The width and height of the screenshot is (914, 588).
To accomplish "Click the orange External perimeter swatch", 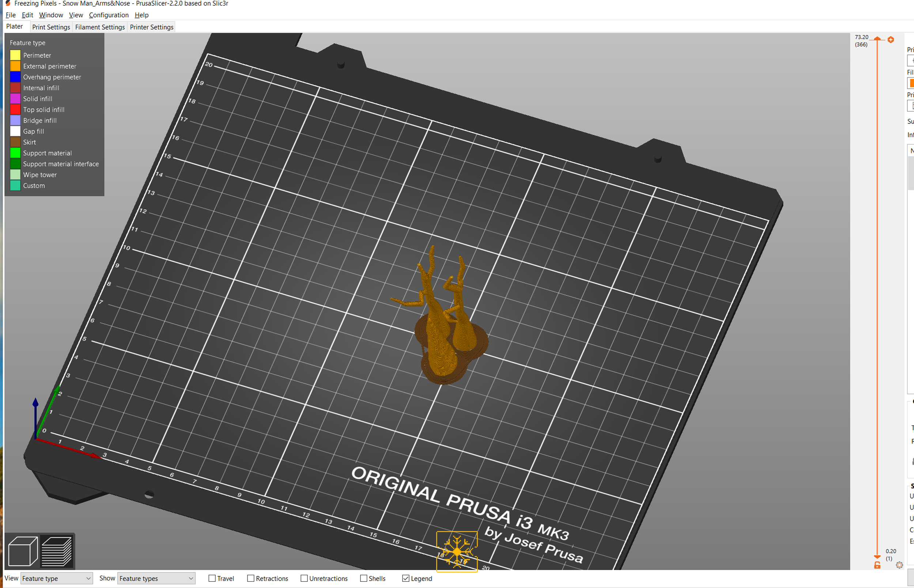I will coord(15,66).
